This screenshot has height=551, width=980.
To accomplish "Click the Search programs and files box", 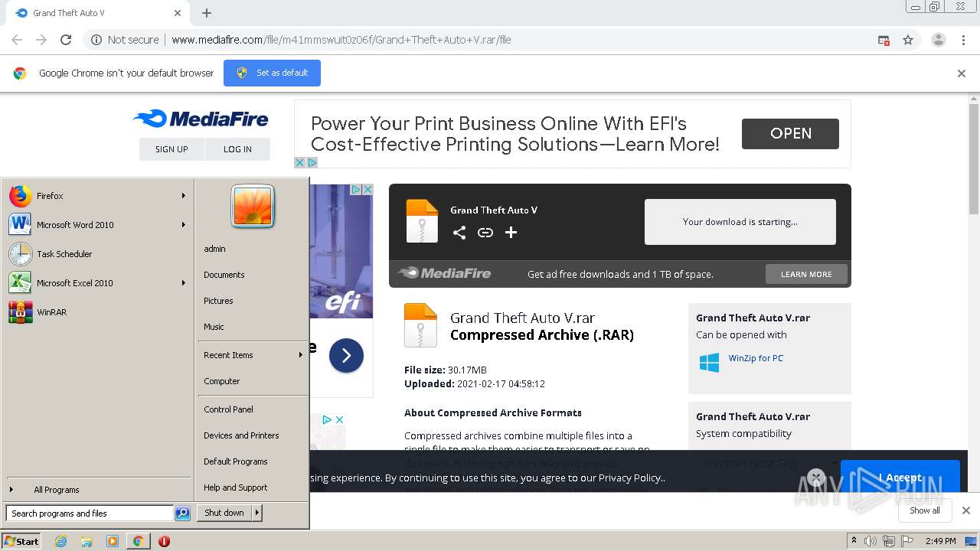I will (90, 514).
